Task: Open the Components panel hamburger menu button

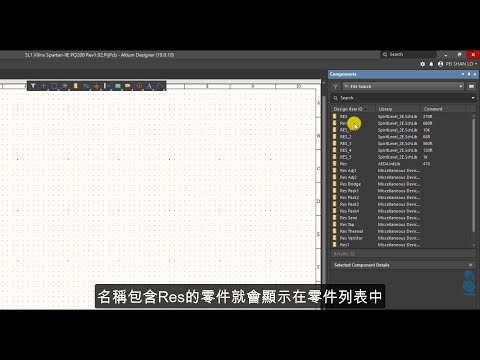Action: (x=471, y=86)
